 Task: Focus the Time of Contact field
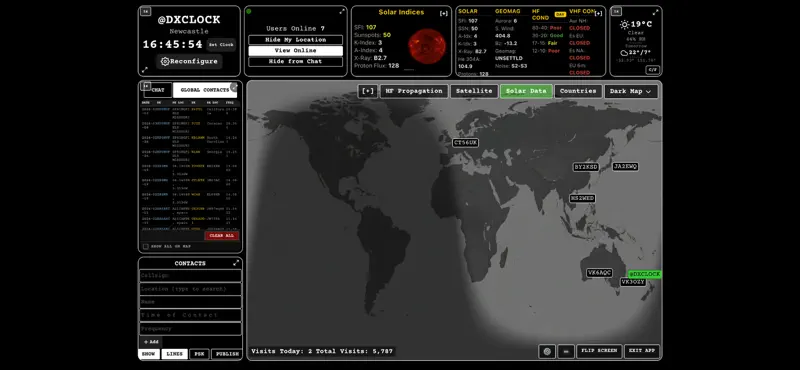click(190, 315)
